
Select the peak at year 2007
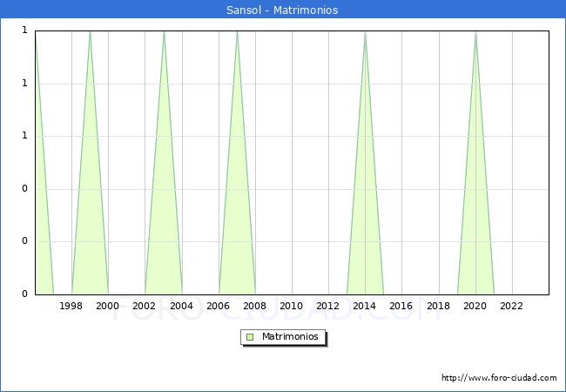(237, 32)
